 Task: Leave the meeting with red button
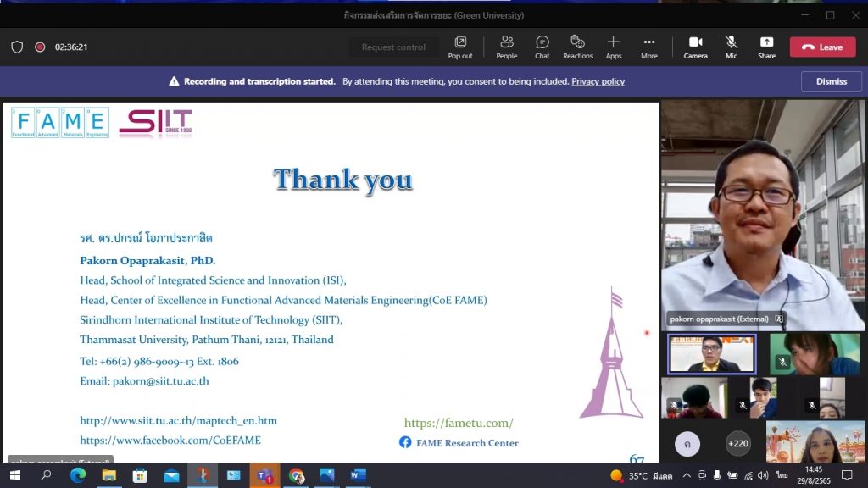click(822, 47)
